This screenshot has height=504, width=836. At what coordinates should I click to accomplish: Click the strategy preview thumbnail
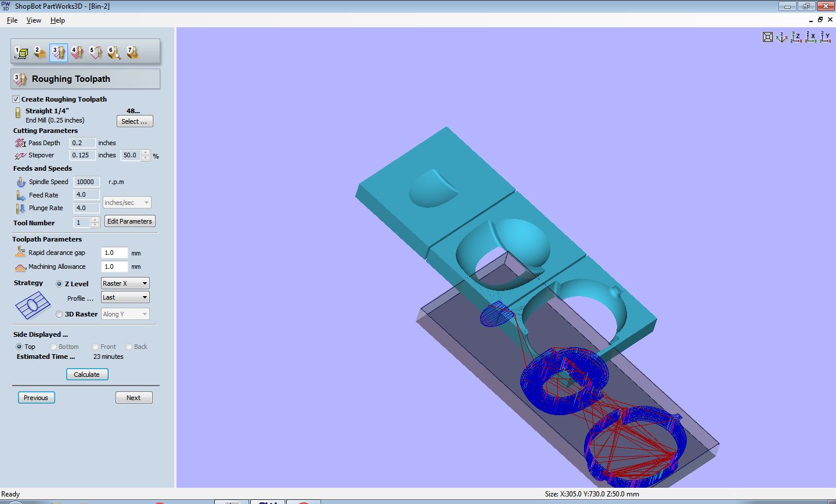point(33,305)
